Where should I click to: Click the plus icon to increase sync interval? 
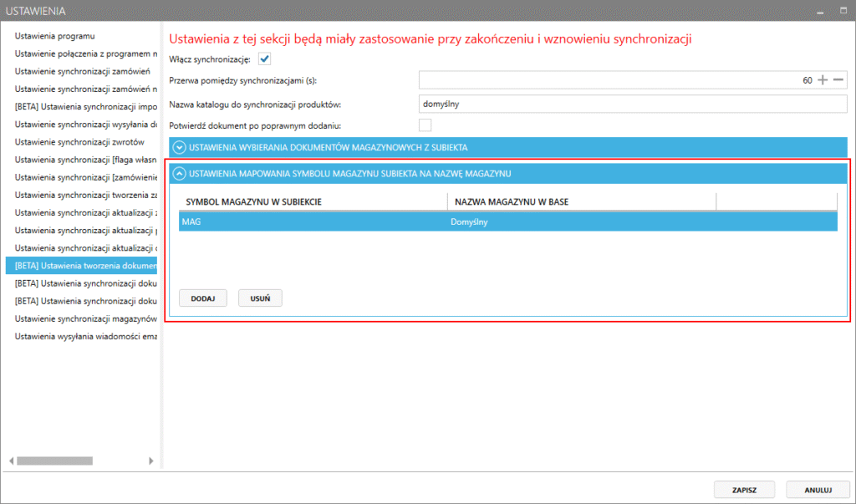pyautogui.click(x=823, y=80)
